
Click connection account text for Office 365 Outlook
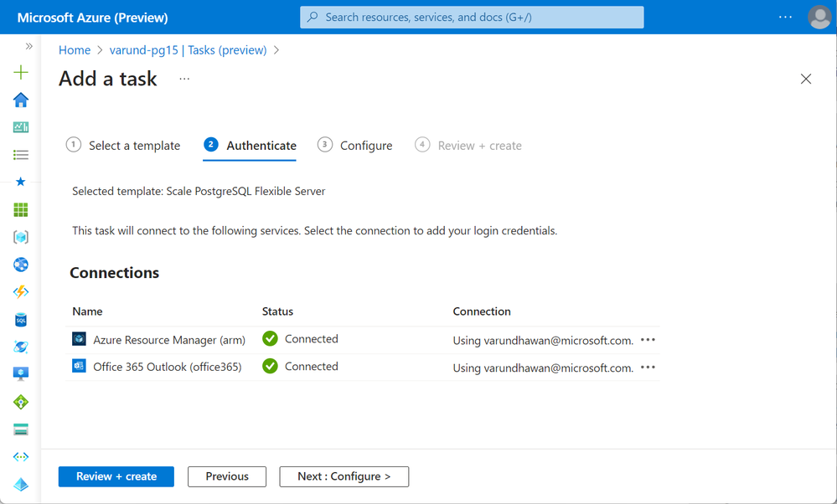coord(543,368)
